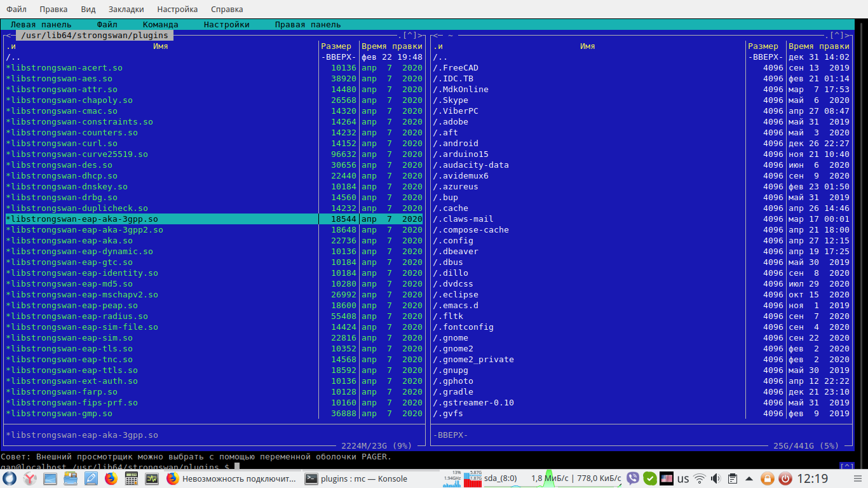Click the right panel history forward arrow
This screenshot has height=488, width=868.
[847, 36]
